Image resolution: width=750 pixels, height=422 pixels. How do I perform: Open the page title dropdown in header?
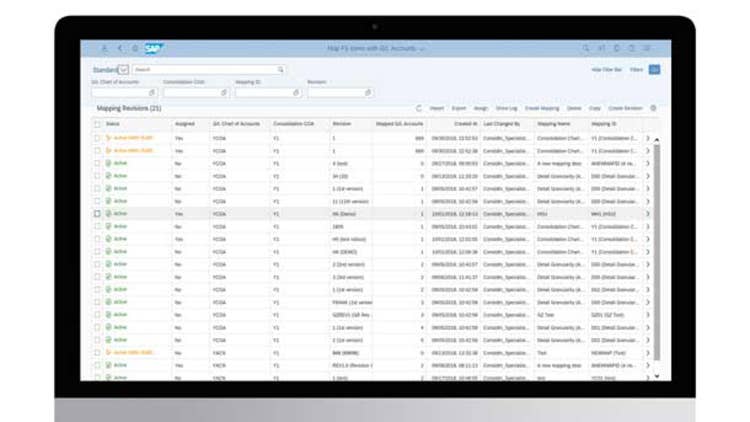[423, 48]
